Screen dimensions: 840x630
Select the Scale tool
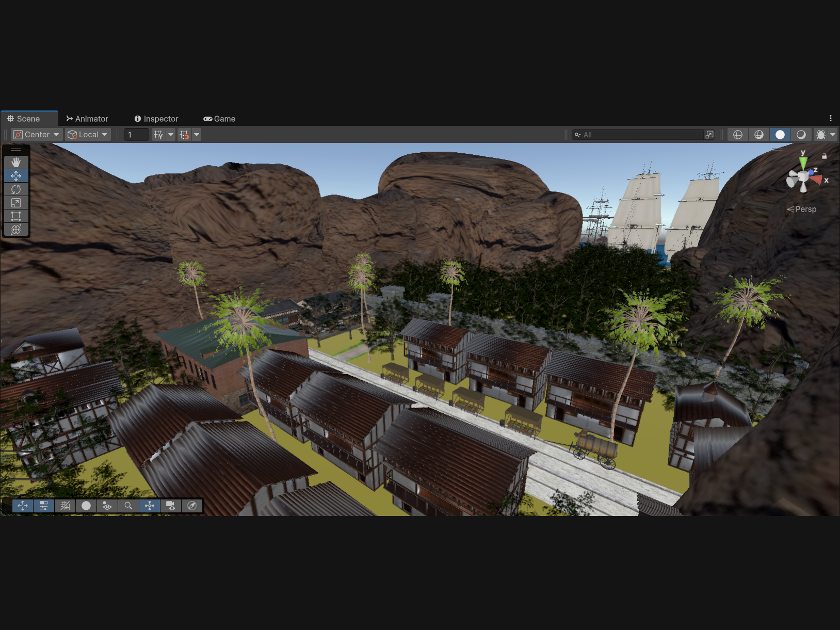click(x=16, y=203)
